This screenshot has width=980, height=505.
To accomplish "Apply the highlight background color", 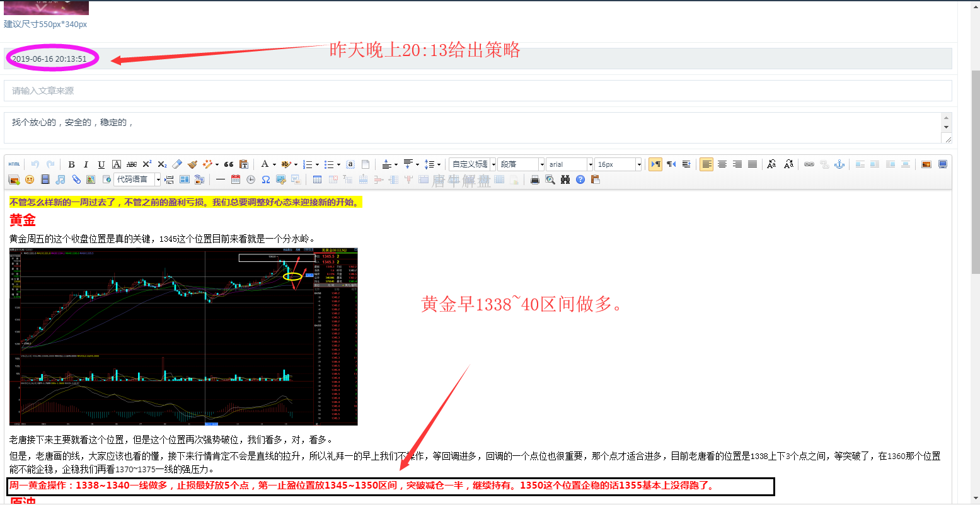I will pyautogui.click(x=285, y=164).
